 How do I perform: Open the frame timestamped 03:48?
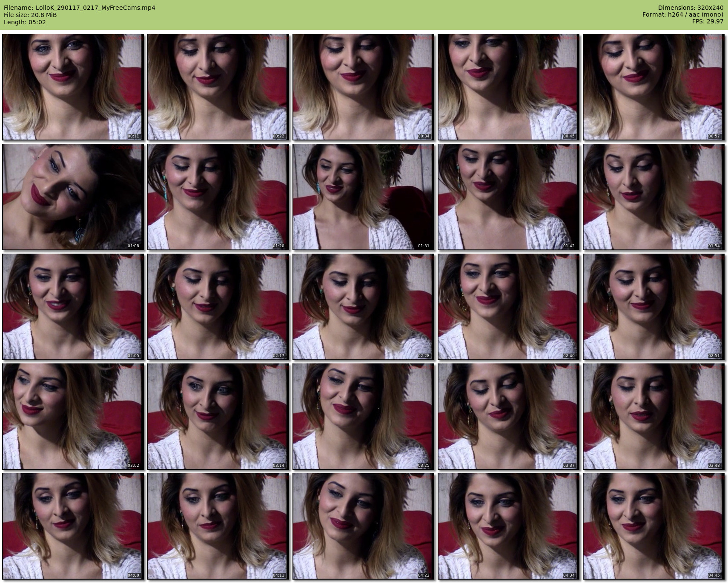click(x=653, y=417)
